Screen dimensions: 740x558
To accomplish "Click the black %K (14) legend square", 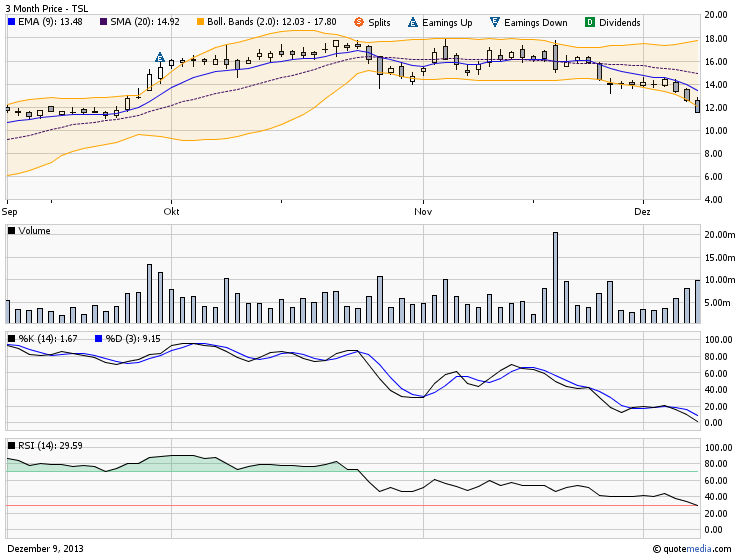I will 11,339.
